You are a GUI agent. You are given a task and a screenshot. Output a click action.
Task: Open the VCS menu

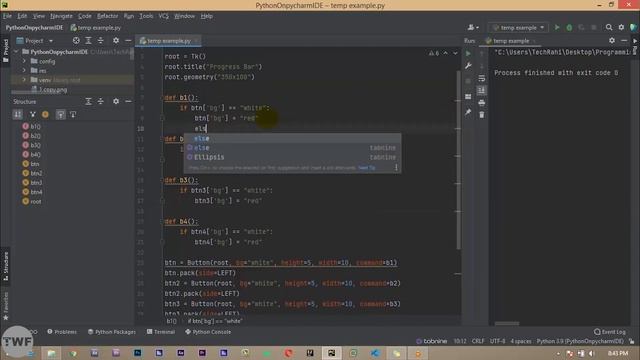(x=164, y=16)
